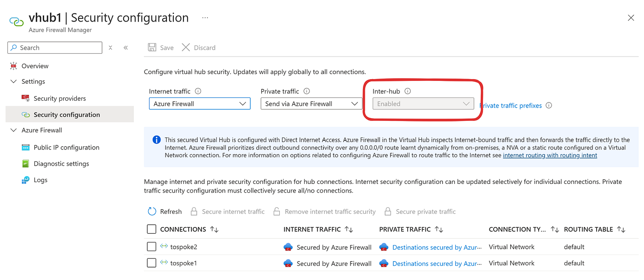Click the Diagnostic settings icon
The width and height of the screenshot is (644, 280).
[x=25, y=164]
